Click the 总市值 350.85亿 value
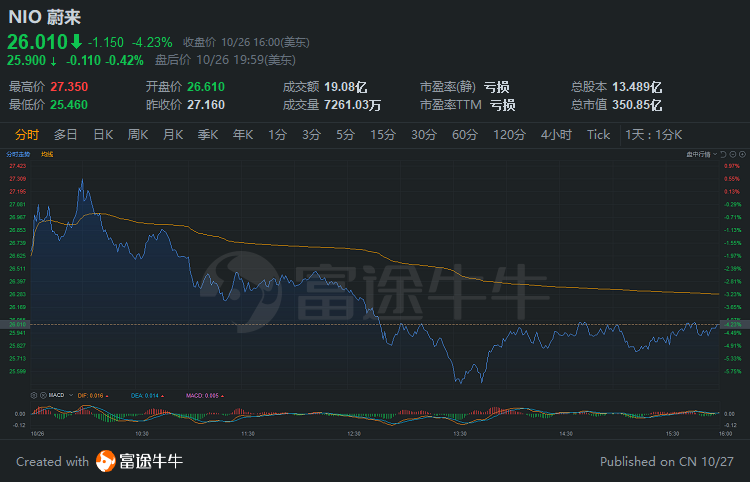750x482 pixels. pos(637,105)
